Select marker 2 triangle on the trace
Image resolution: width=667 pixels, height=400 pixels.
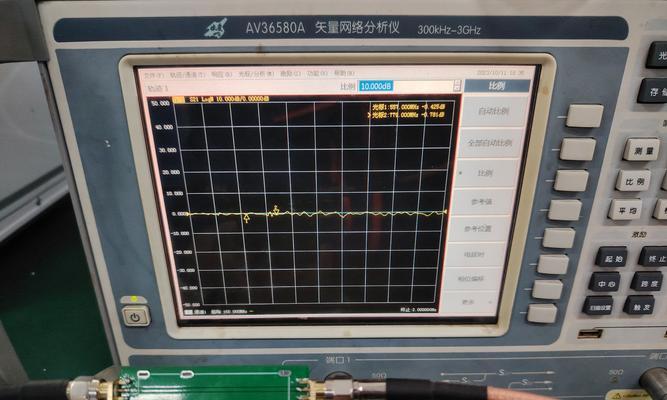(x=276, y=209)
